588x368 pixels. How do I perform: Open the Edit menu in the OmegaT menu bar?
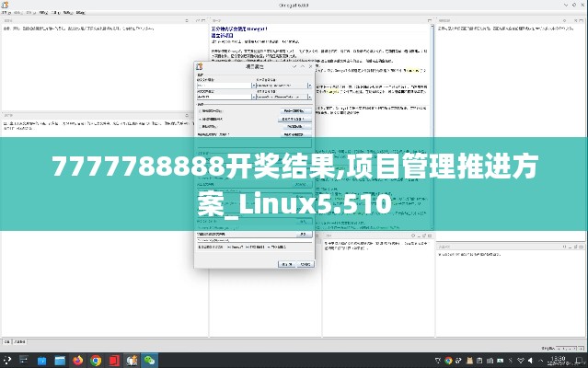click(x=18, y=12)
